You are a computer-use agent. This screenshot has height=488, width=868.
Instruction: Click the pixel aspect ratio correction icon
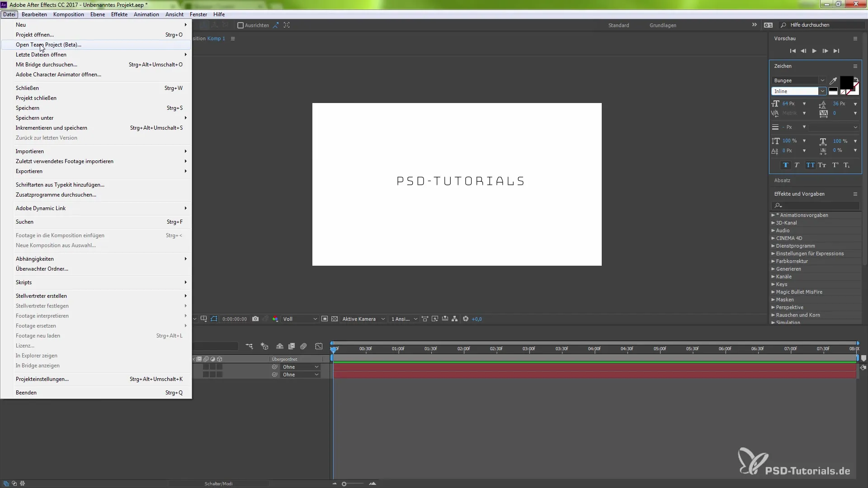(425, 319)
